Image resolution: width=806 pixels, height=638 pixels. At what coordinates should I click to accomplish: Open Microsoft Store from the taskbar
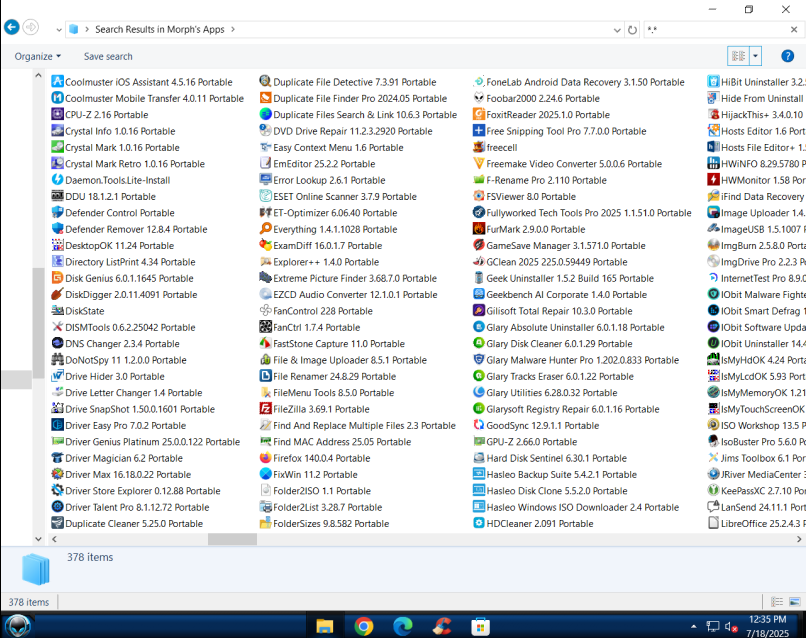[480, 626]
